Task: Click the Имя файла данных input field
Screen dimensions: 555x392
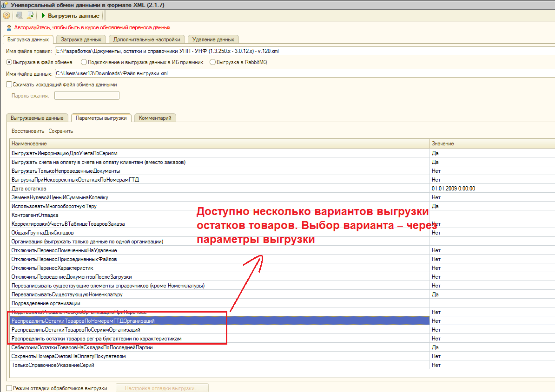Action: [x=305, y=73]
